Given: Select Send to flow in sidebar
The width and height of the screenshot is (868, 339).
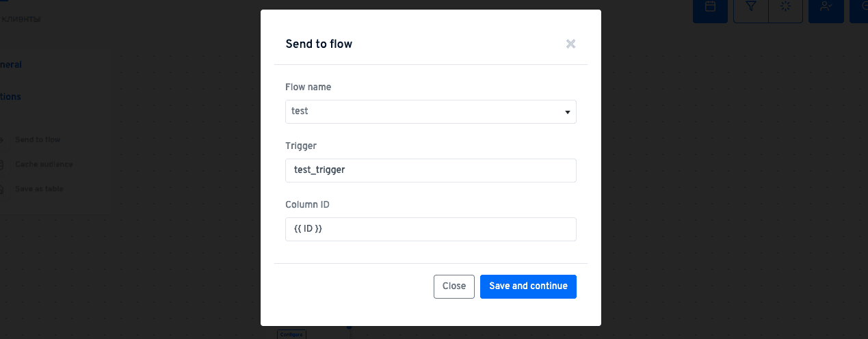Looking at the screenshot, I should click(x=38, y=139).
